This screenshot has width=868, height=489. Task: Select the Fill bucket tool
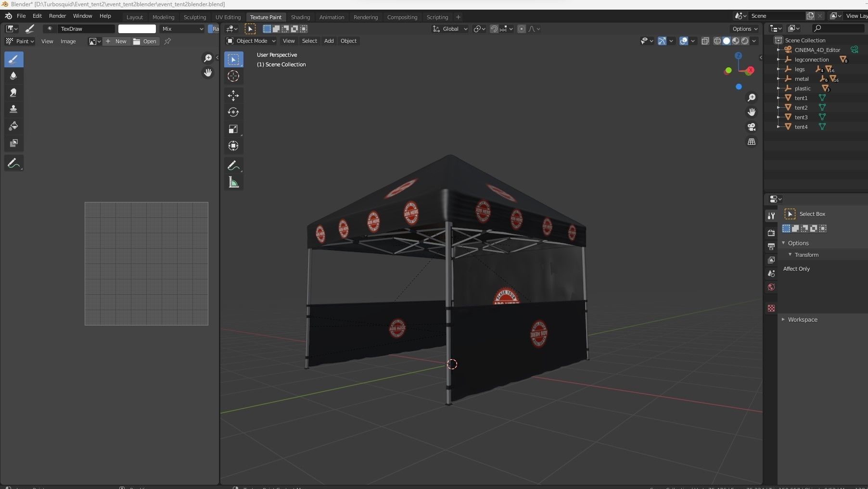tap(13, 126)
